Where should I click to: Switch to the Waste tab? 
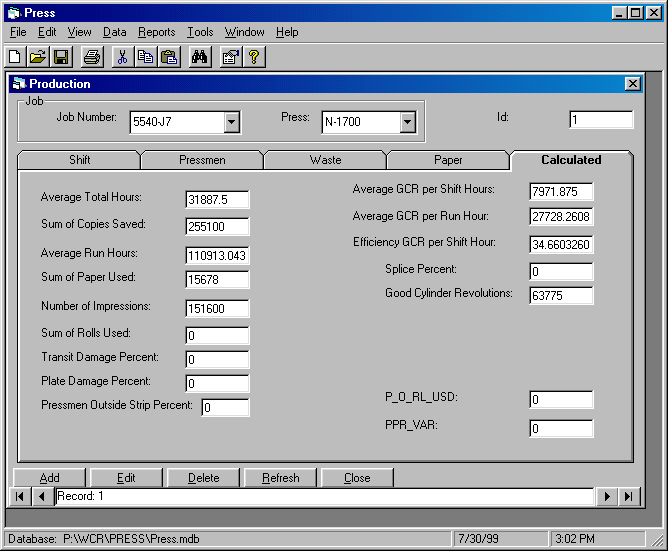pyautogui.click(x=325, y=160)
